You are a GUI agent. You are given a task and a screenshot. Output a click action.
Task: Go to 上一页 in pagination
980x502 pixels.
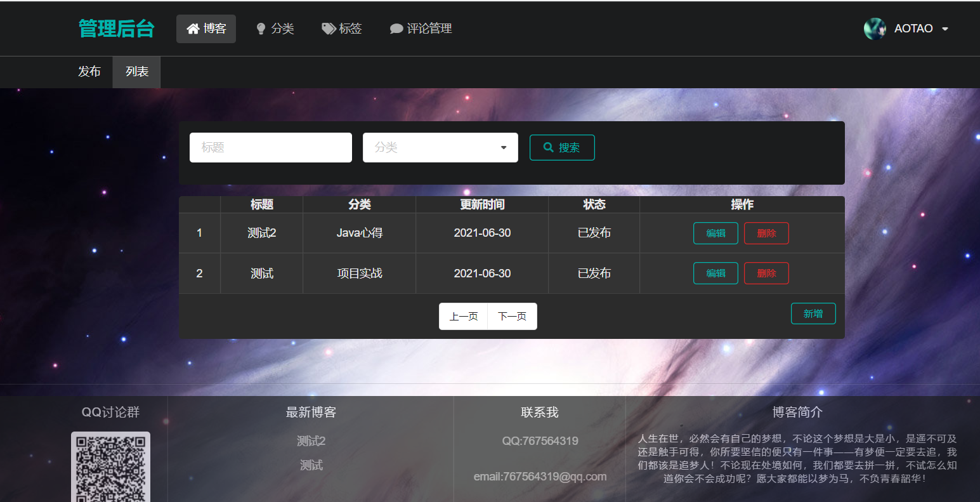click(x=464, y=316)
